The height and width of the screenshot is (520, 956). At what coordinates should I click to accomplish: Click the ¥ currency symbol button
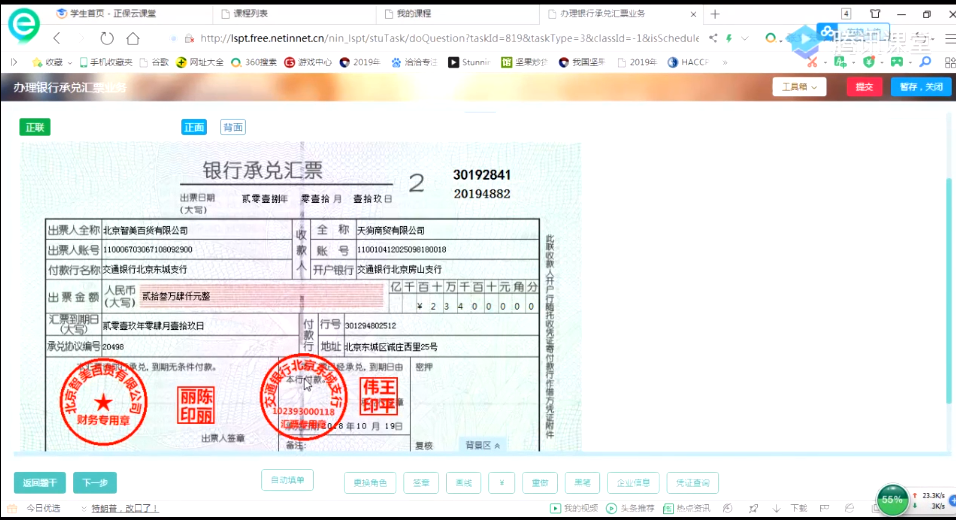(x=505, y=483)
